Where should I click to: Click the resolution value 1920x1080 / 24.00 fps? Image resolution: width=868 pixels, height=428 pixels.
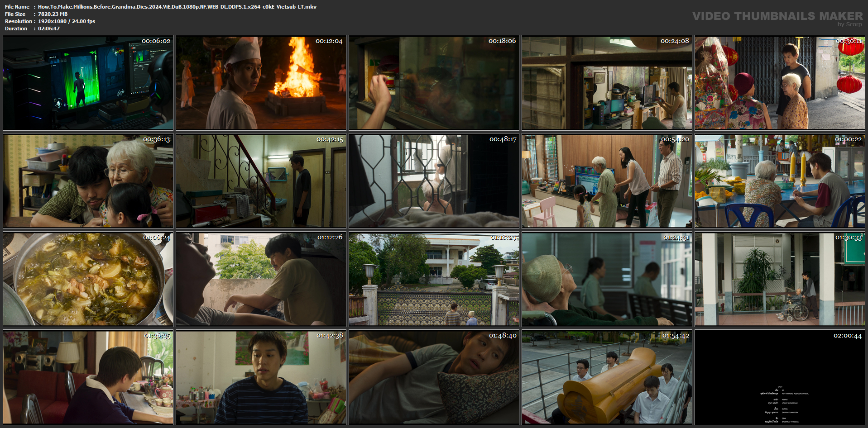(x=67, y=21)
